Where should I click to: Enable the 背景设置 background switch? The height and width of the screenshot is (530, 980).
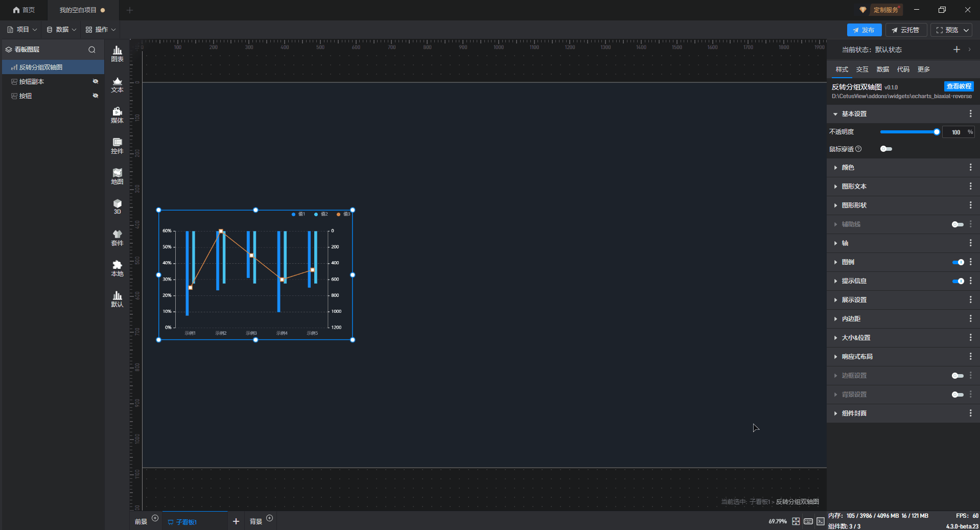pos(958,395)
